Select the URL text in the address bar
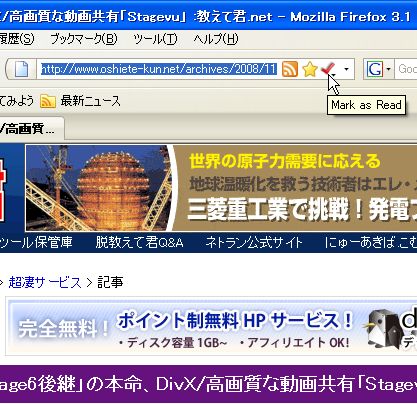Image resolution: width=417 pixels, height=404 pixels. (x=159, y=69)
